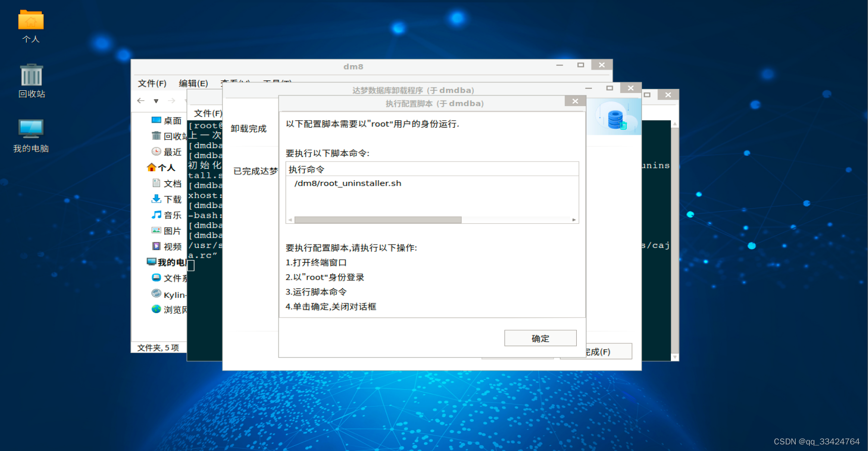Open the 回收站 trash desktop icon
Screen dimensions: 868x451
[x=31, y=81]
